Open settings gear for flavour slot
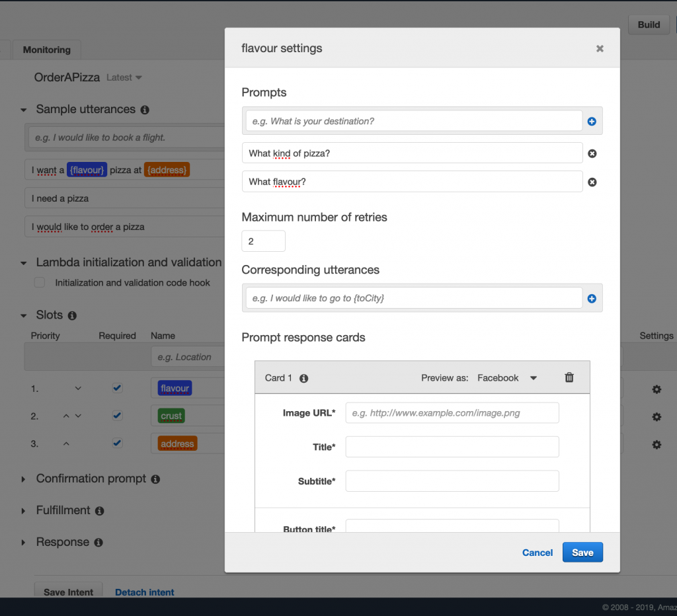Image resolution: width=677 pixels, height=616 pixels. pyautogui.click(x=657, y=389)
